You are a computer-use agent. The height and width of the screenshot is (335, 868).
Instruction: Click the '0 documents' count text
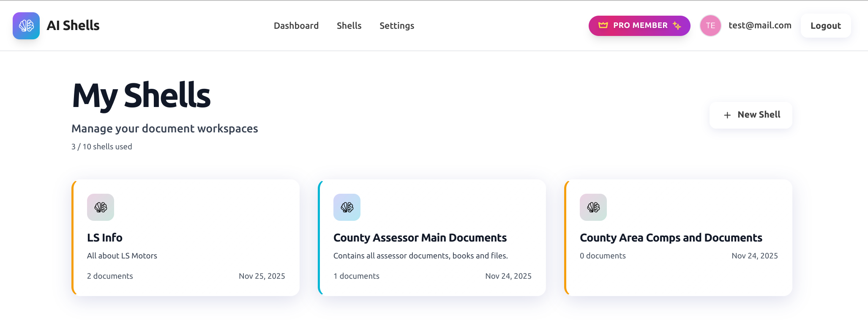(x=603, y=256)
